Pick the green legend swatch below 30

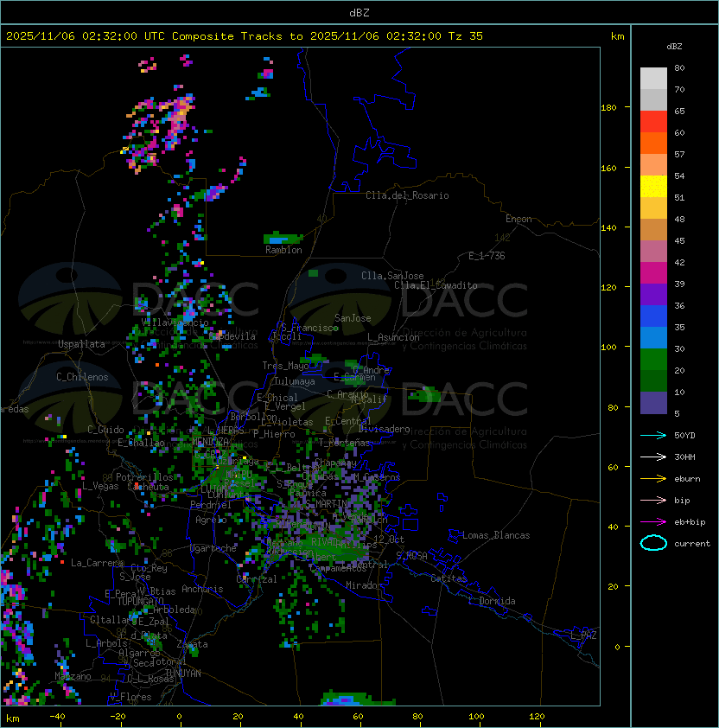point(653,360)
